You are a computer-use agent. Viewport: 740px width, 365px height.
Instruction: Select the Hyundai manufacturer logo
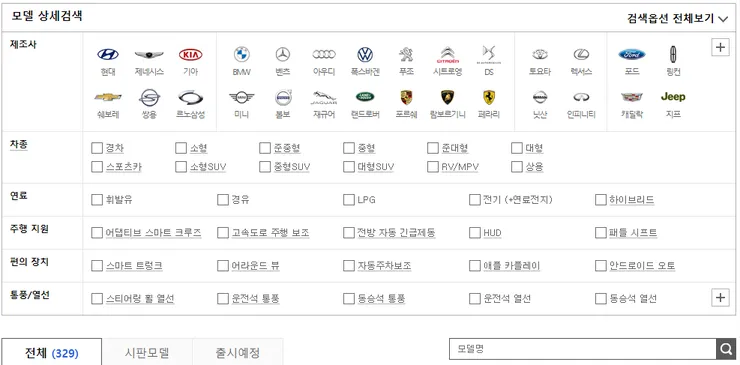tap(108, 55)
